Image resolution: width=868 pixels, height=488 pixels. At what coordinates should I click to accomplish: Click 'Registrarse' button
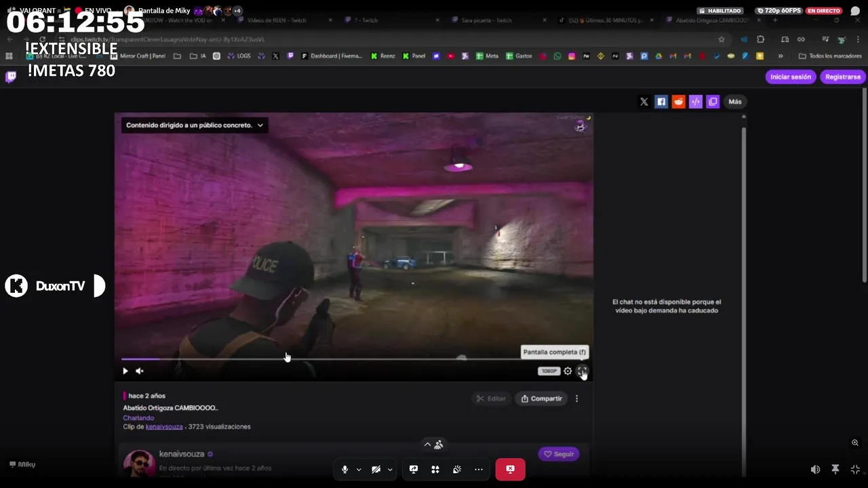coord(843,77)
